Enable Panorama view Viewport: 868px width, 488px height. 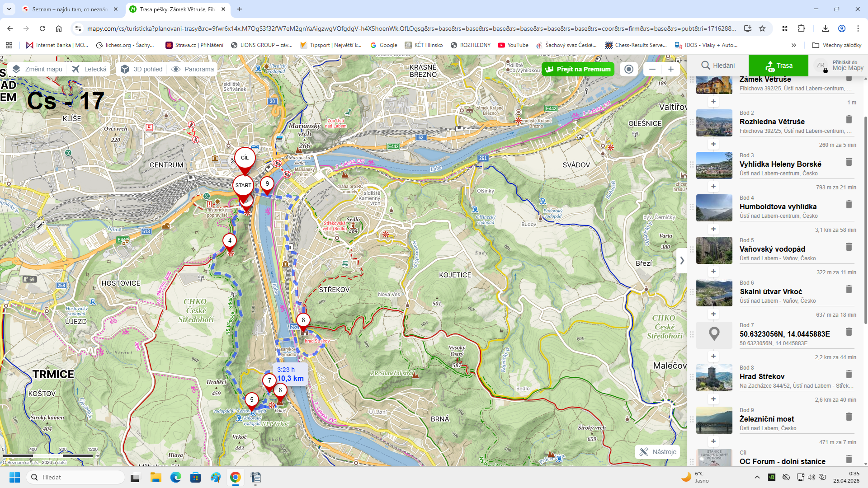point(193,69)
